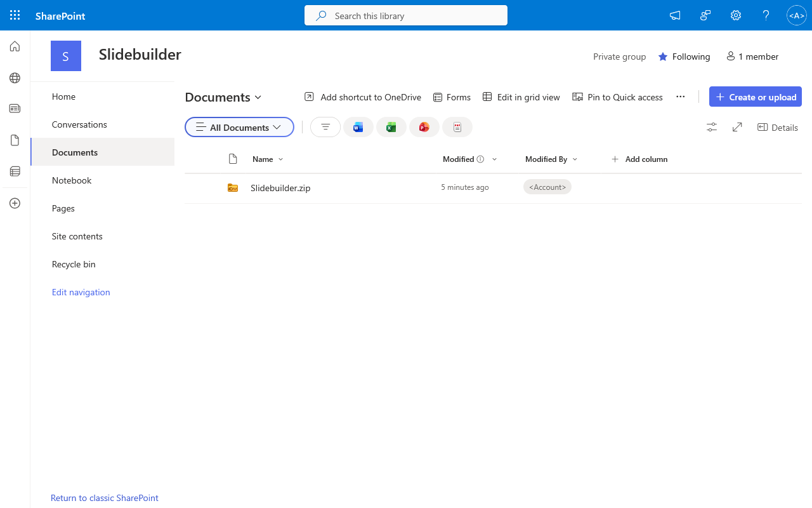
Task: Open Site contents in navigation
Action: point(103,236)
